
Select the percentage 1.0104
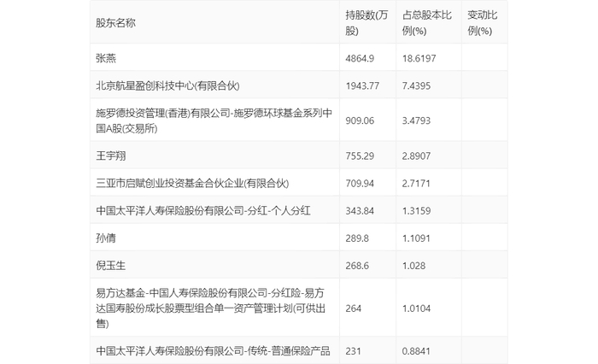tap(416, 308)
